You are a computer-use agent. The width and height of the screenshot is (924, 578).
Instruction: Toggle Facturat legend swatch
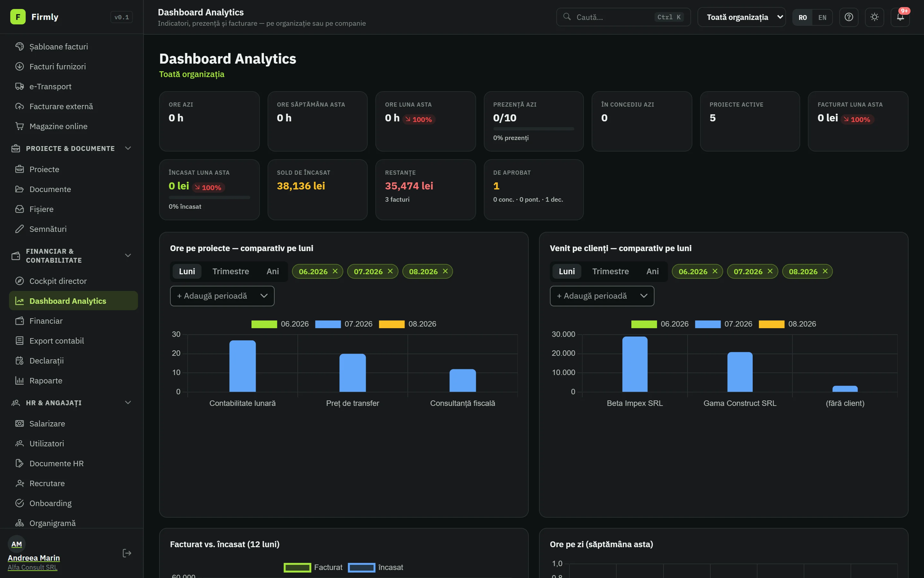297,568
